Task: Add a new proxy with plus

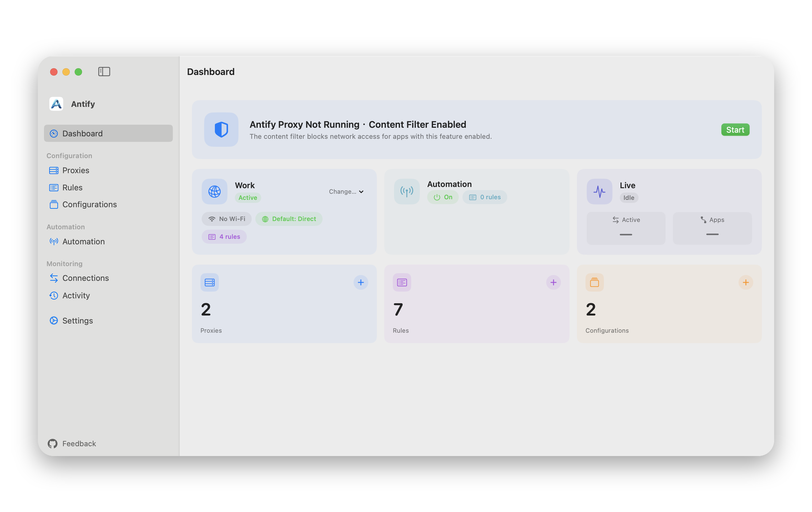Action: click(361, 282)
